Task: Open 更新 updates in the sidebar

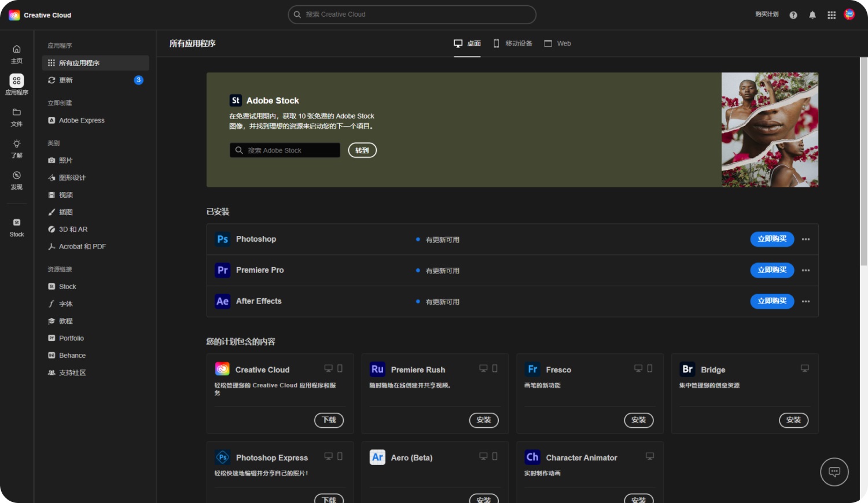Action: tap(95, 80)
